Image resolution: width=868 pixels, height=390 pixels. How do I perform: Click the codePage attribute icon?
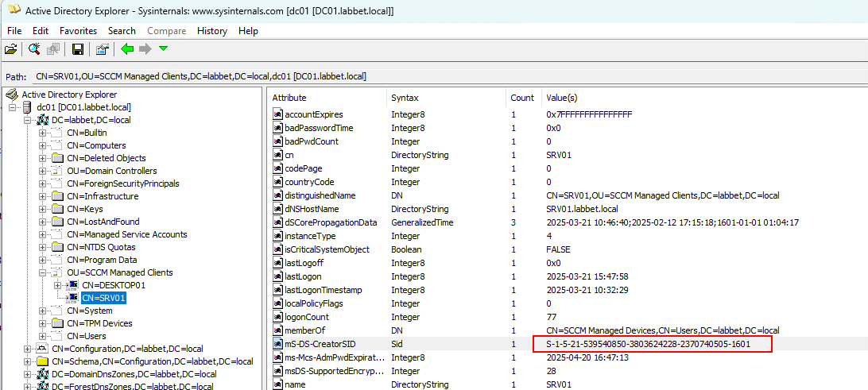coord(277,168)
